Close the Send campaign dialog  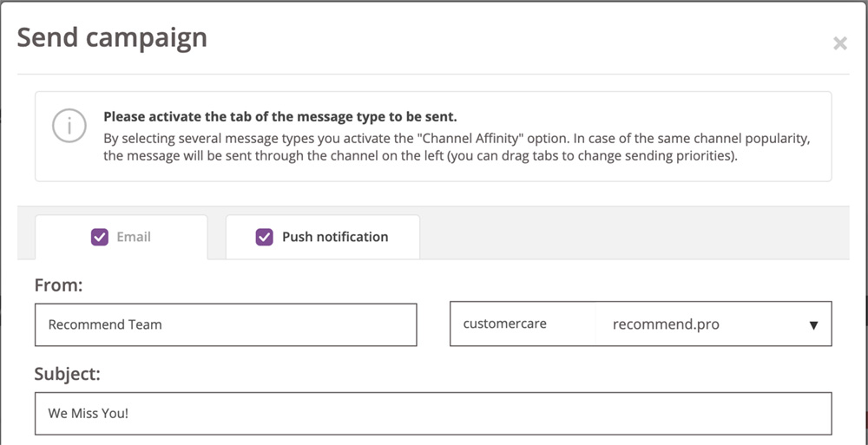tap(839, 43)
